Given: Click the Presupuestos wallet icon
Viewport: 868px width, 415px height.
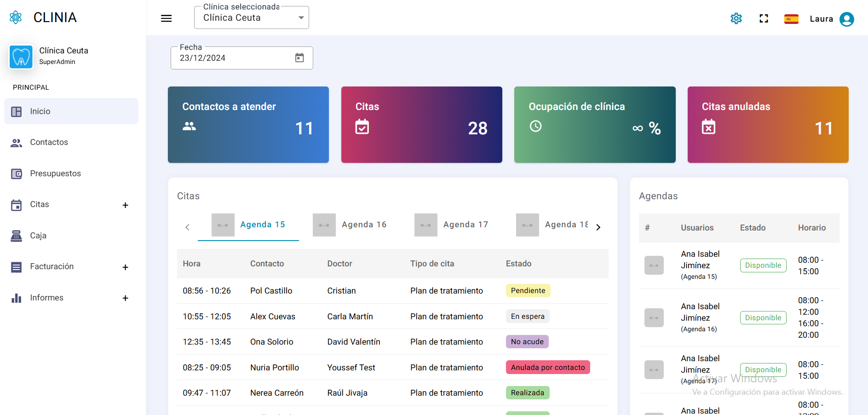Looking at the screenshot, I should pyautogui.click(x=17, y=174).
